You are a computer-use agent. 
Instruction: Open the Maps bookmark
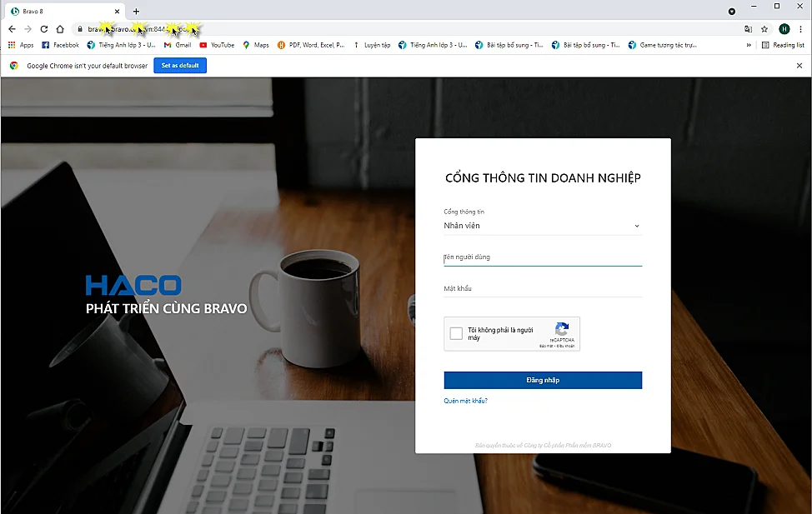click(x=255, y=45)
